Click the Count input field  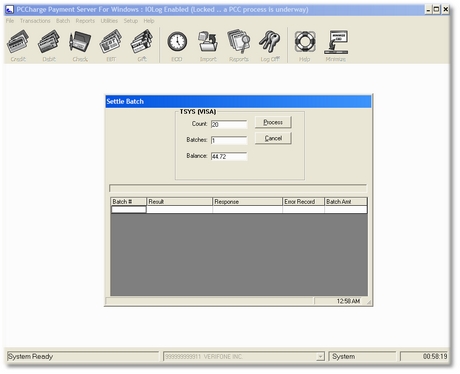[x=229, y=124]
